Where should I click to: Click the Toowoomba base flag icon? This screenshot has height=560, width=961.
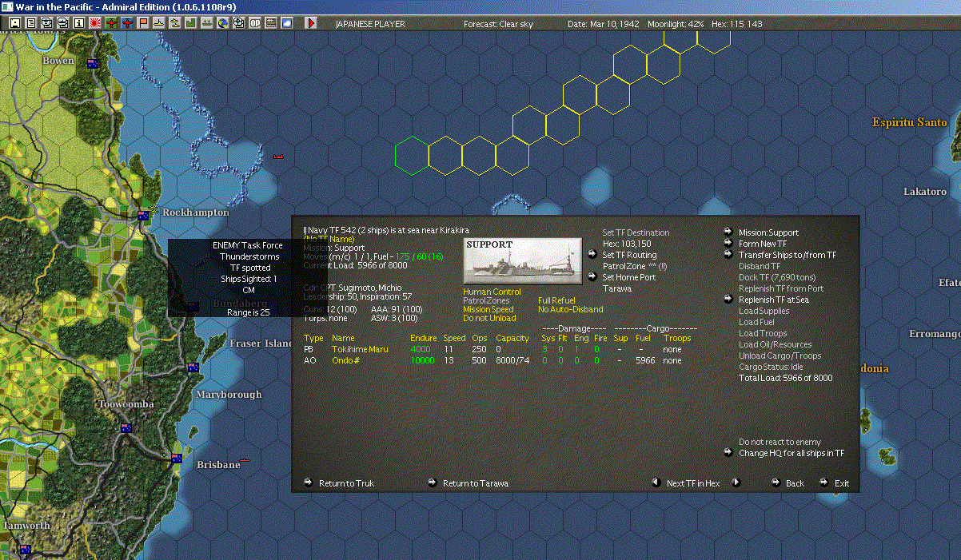coord(126,428)
